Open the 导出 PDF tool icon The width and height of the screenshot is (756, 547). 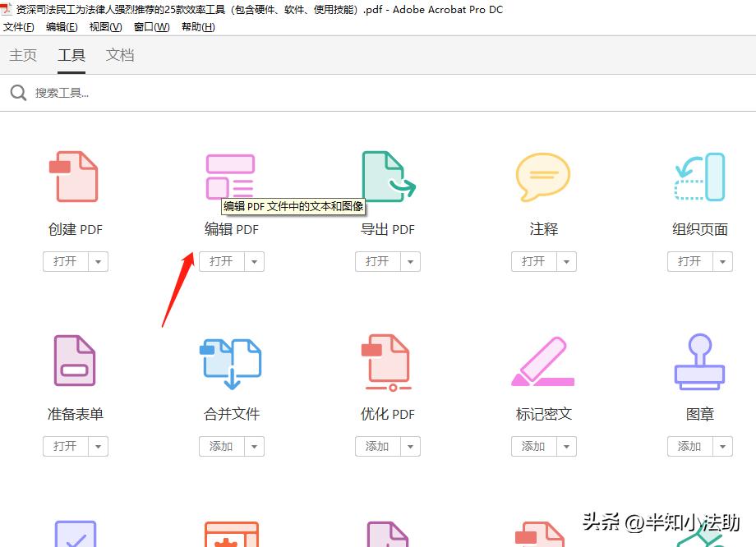(387, 176)
